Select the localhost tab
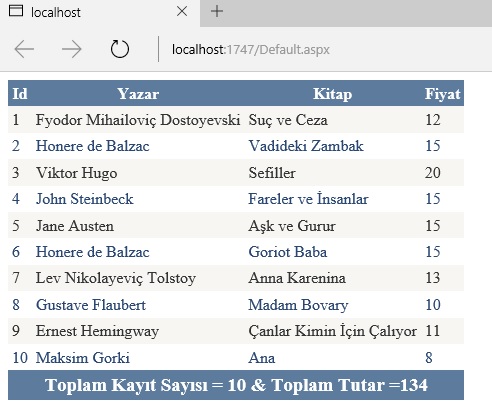Image resolution: width=492 pixels, height=417 pixels. (100, 13)
